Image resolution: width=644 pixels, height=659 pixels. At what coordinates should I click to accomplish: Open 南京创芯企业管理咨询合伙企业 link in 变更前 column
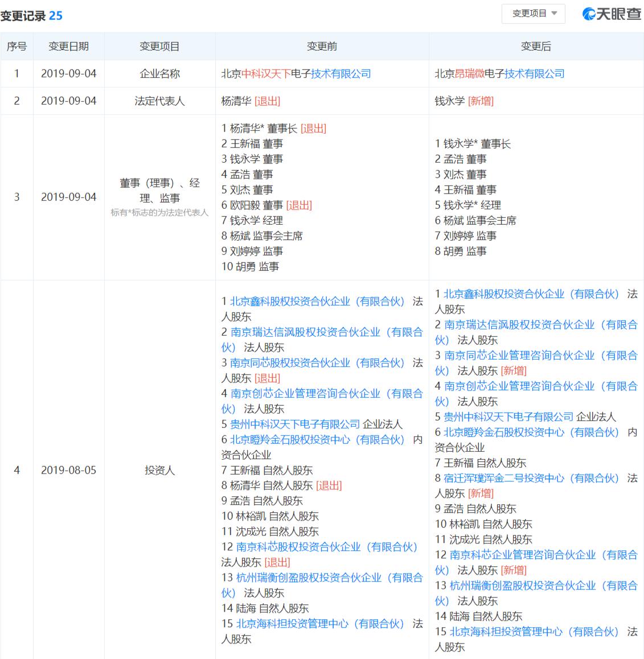click(322, 401)
